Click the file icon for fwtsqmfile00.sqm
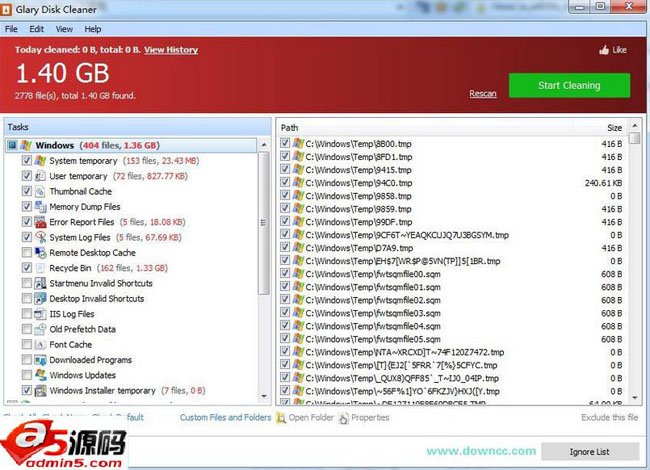The width and height of the screenshot is (650, 470). (298, 274)
